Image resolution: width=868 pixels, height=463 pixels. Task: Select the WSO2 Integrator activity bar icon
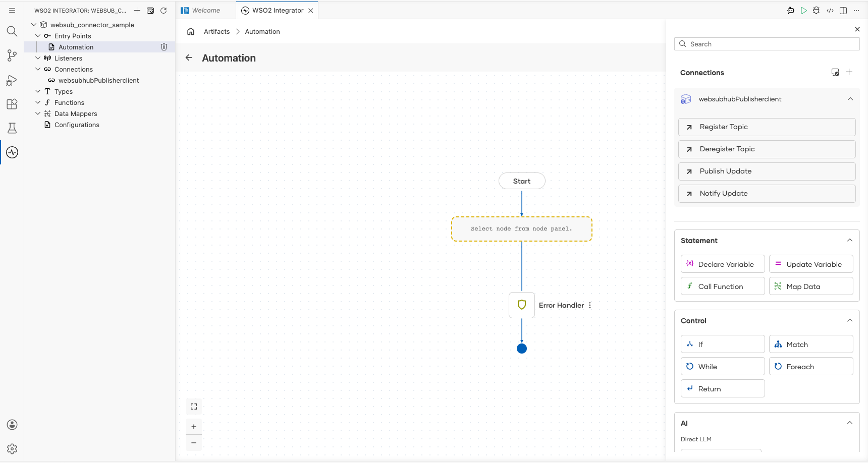12,152
